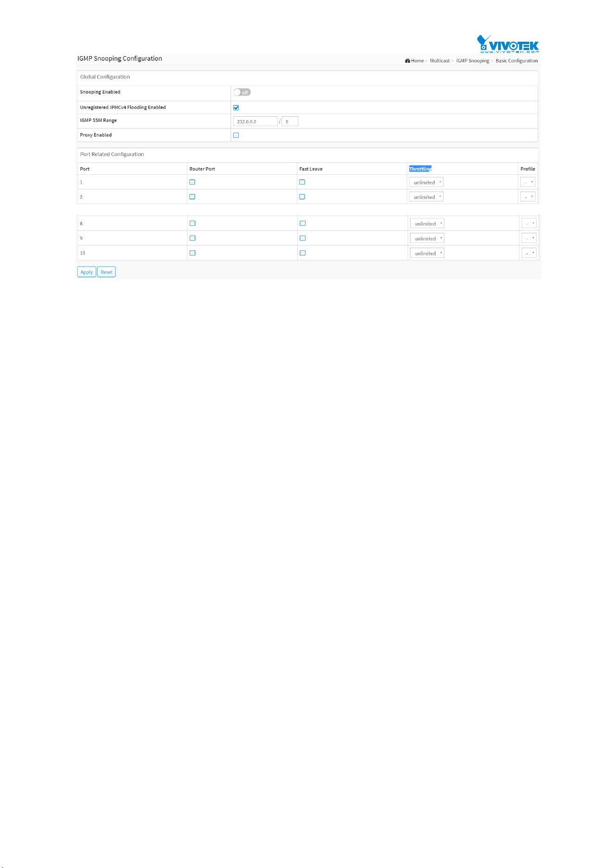Click the Apply button
The image size is (614, 868).
pyautogui.click(x=87, y=272)
